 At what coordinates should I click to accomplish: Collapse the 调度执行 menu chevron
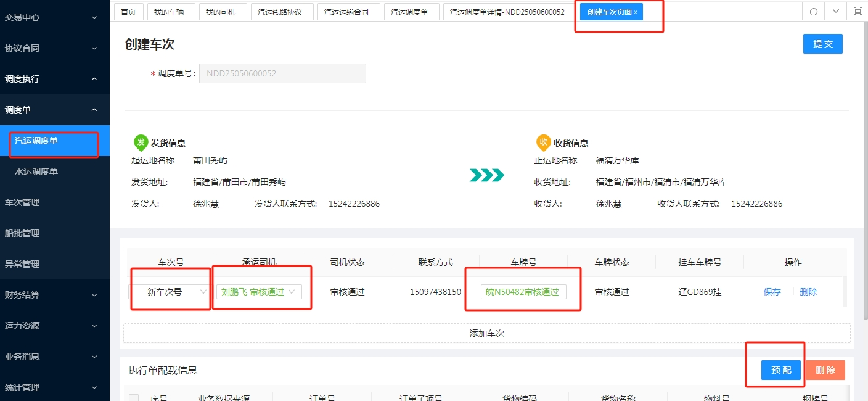point(94,79)
